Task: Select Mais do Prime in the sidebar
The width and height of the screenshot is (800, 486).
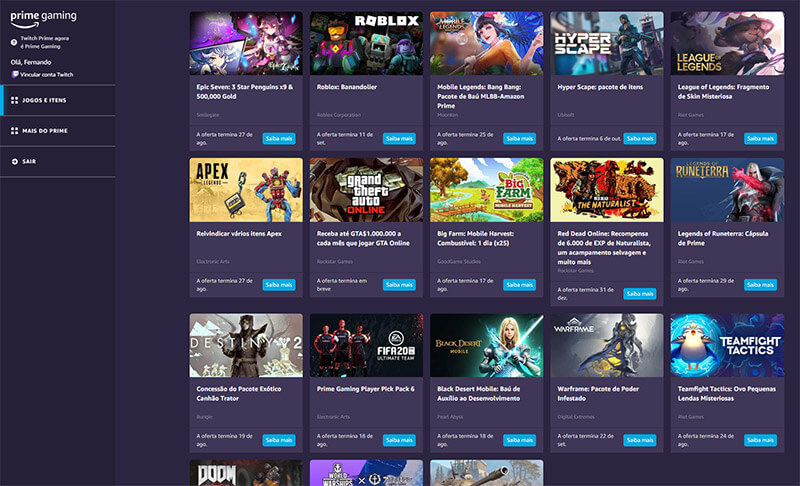Action: pos(45,131)
